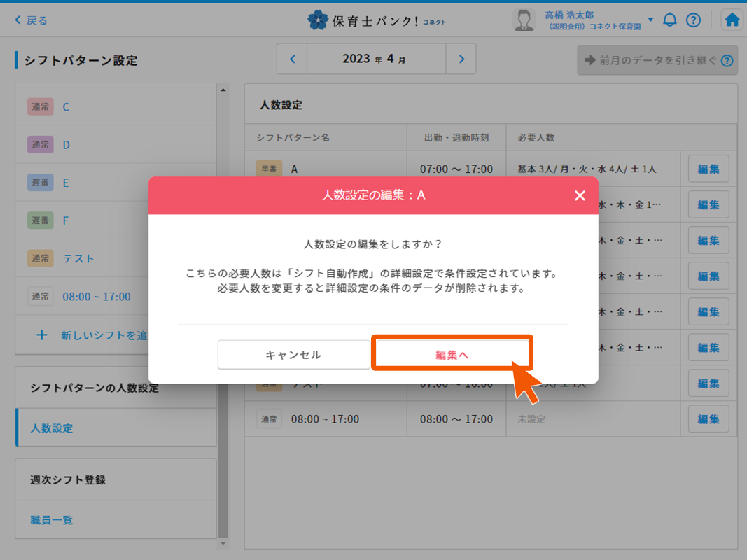Click the home icon in header
747x560 pixels.
click(x=732, y=20)
